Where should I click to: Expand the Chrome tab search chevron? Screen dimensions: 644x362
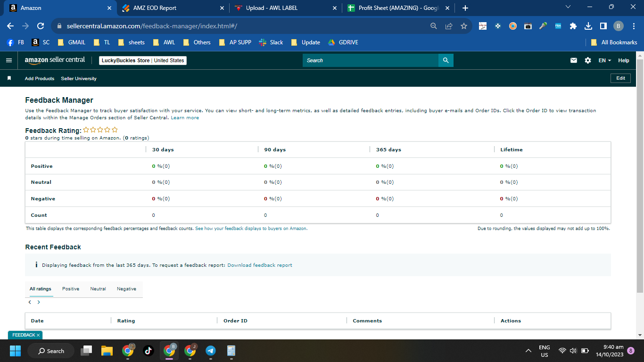point(568,7)
